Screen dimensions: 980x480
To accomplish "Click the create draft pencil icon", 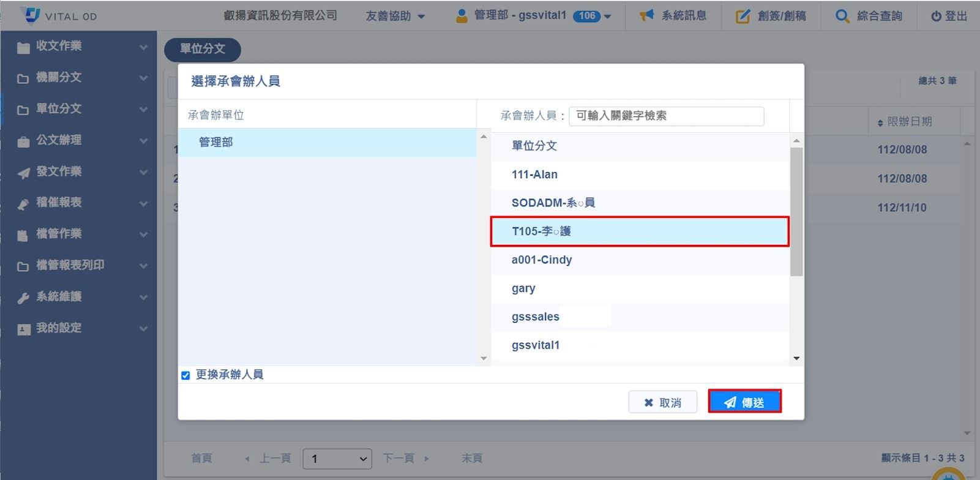I will pos(742,16).
